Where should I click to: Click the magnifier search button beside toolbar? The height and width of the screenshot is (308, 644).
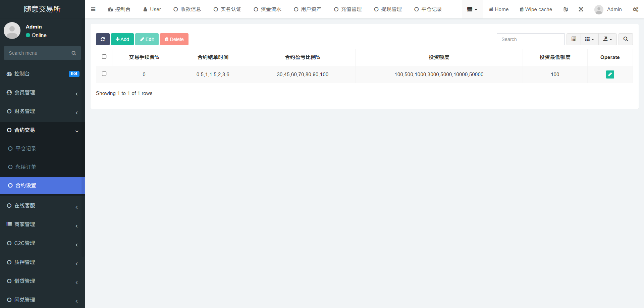(x=626, y=39)
